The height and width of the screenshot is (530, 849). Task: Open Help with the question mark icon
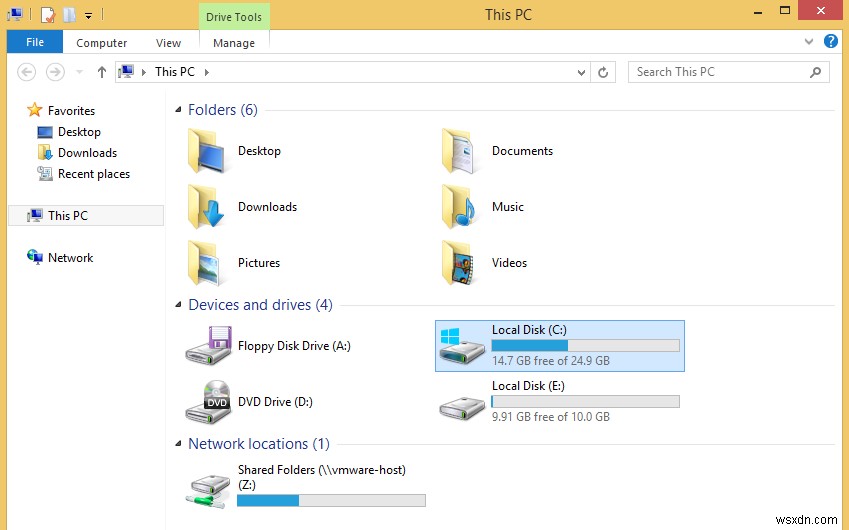pyautogui.click(x=831, y=41)
